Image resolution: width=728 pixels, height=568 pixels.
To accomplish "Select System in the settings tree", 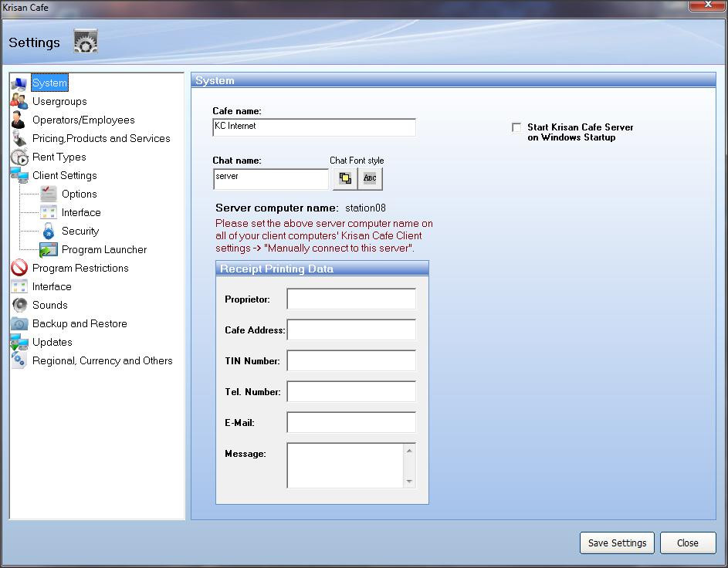I will [x=49, y=83].
